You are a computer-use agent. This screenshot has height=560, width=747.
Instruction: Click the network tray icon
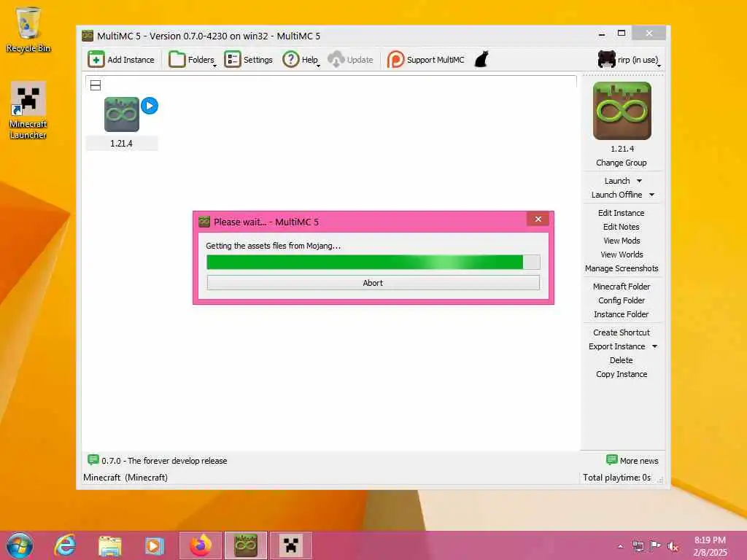click(638, 546)
